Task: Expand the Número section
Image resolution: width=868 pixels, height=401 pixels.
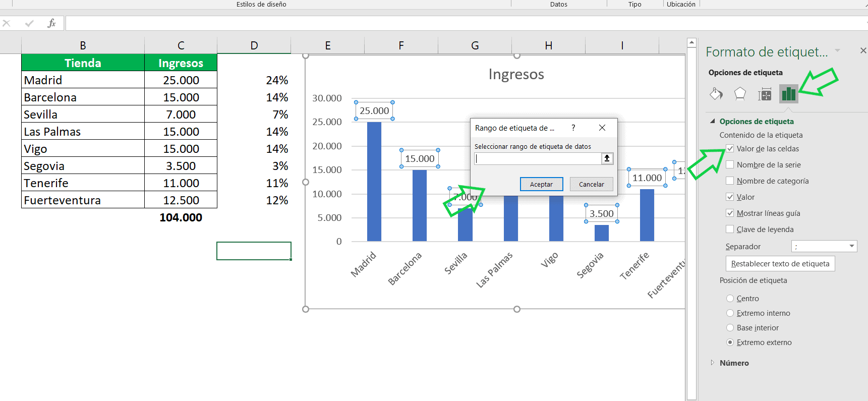Action: [712, 363]
